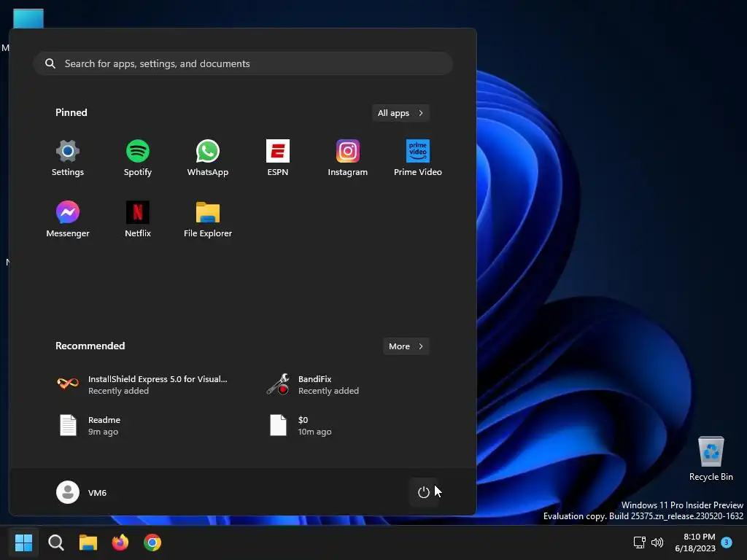The image size is (747, 560).
Task: Open File Explorer from pinned apps
Action: click(x=208, y=219)
